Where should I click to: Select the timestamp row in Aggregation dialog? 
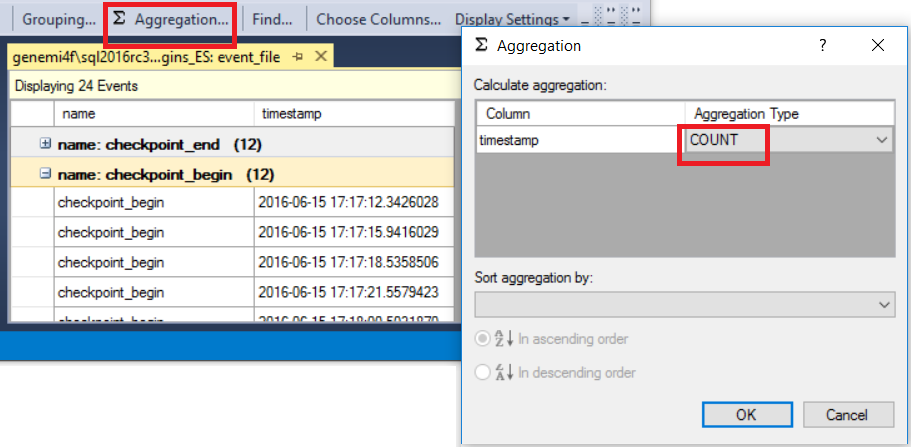(581, 140)
